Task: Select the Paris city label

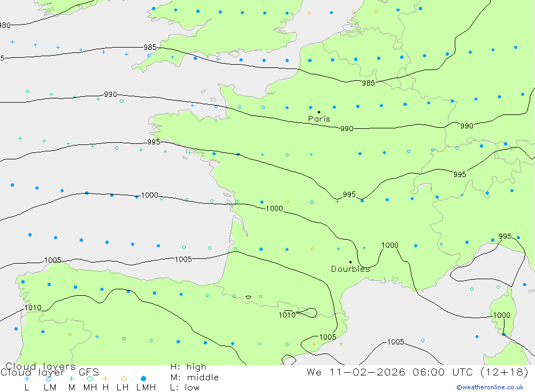Action: click(319, 119)
